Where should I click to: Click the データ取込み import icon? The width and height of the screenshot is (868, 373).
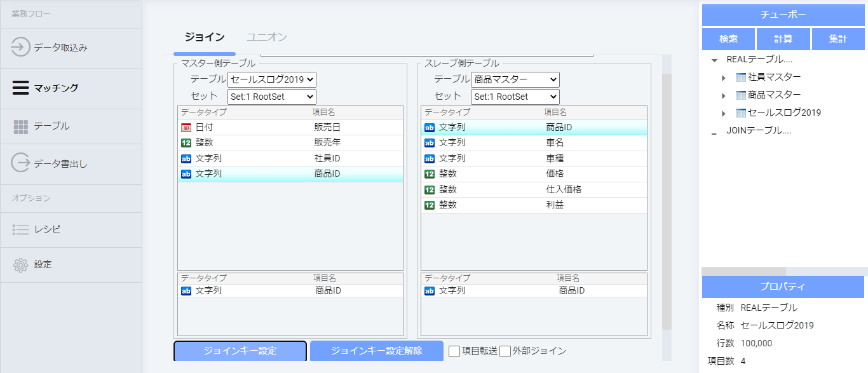pyautogui.click(x=21, y=48)
